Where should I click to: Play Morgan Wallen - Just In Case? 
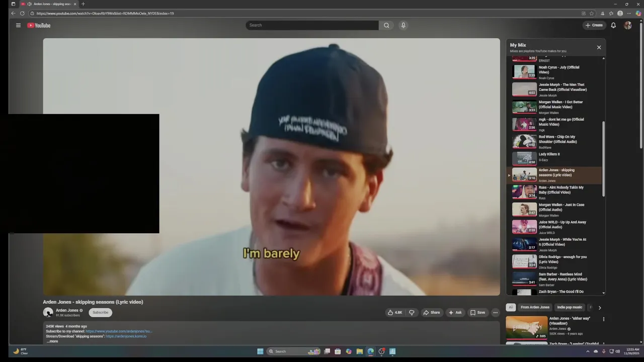tap(553, 210)
